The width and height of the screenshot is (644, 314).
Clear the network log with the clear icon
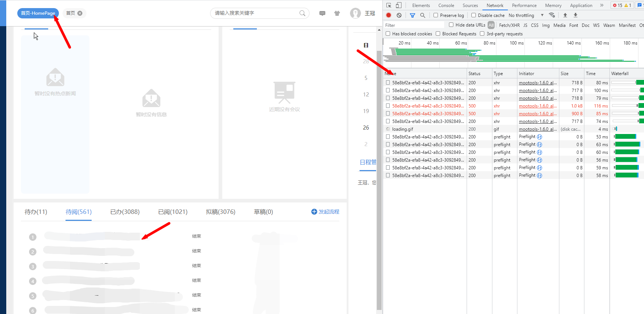(x=399, y=15)
